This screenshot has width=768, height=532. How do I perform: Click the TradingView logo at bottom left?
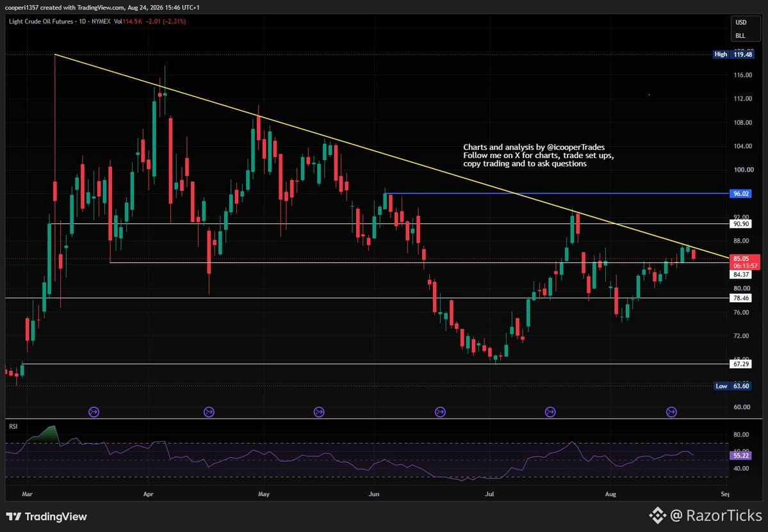(47, 517)
